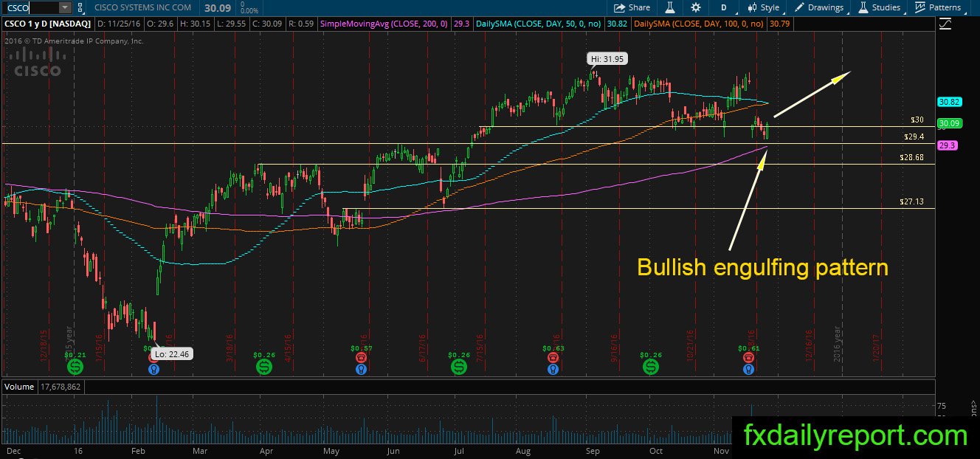Open the Studies menu
This screenshot has width=980, height=459.
[880, 7]
